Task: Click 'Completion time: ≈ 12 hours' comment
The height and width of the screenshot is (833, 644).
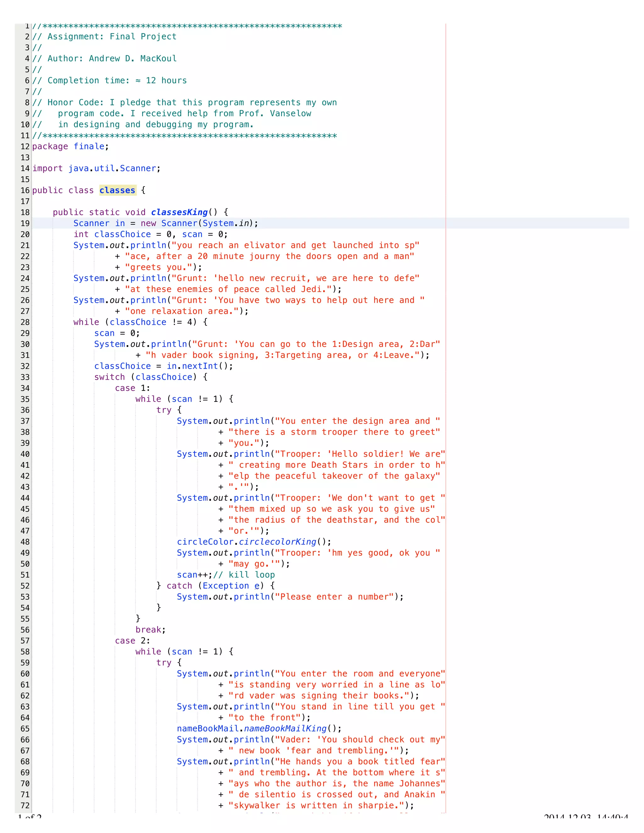Action: (117, 80)
